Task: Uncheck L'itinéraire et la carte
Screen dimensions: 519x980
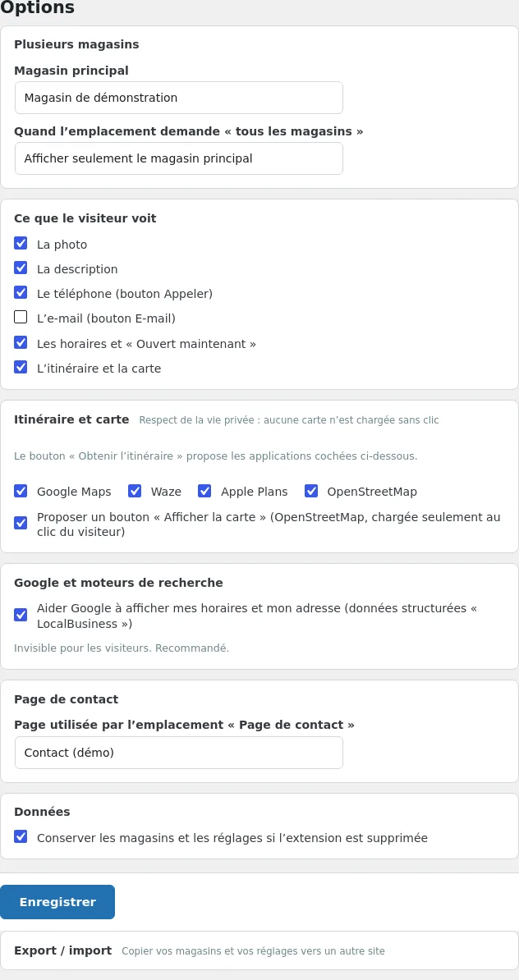Action: click(21, 367)
